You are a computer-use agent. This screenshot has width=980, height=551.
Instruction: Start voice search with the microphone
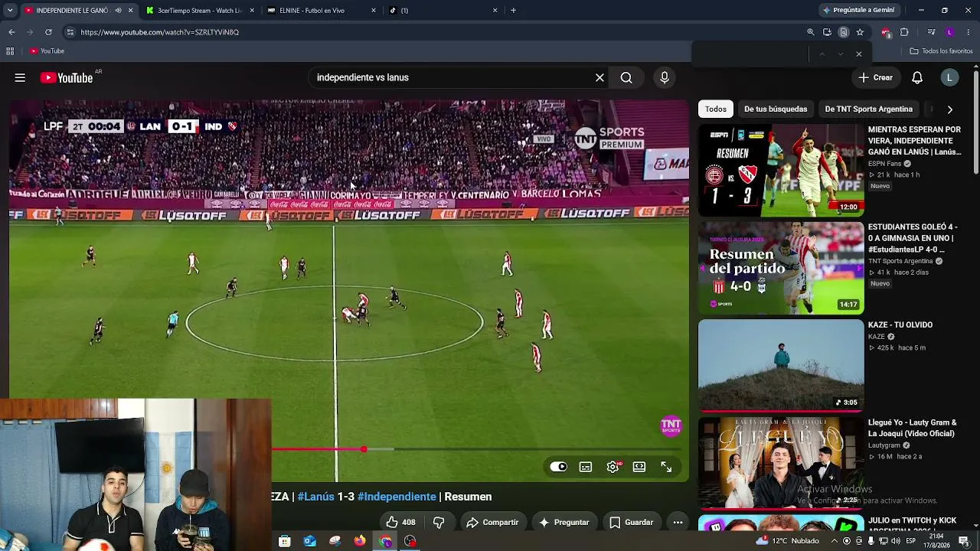665,77
